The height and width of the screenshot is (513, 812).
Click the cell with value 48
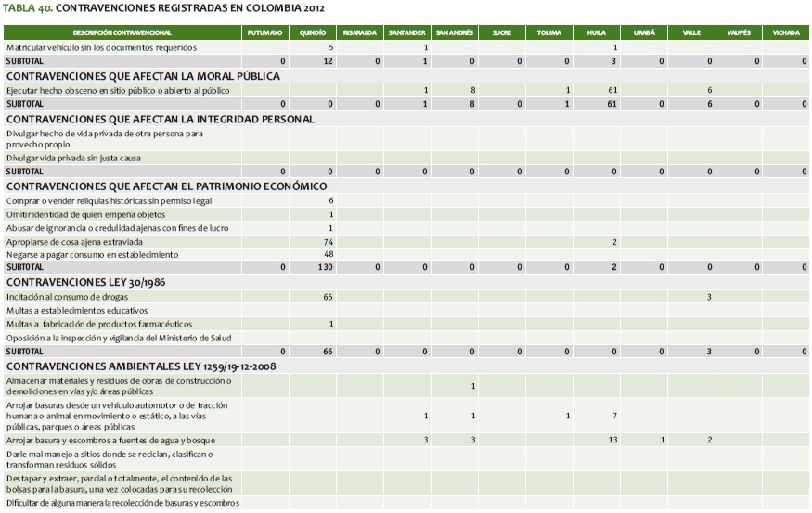(x=328, y=254)
